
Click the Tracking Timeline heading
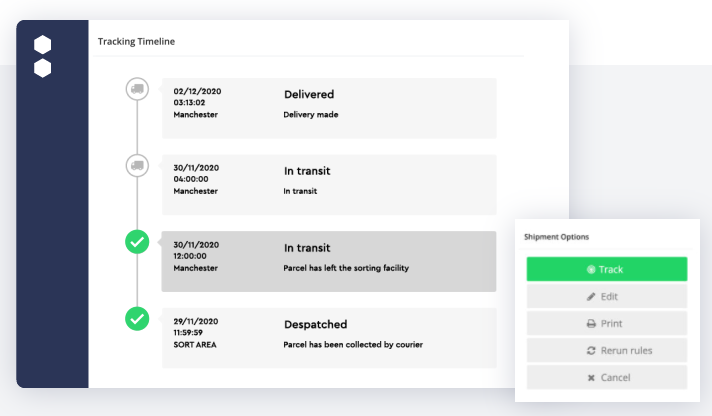point(136,42)
